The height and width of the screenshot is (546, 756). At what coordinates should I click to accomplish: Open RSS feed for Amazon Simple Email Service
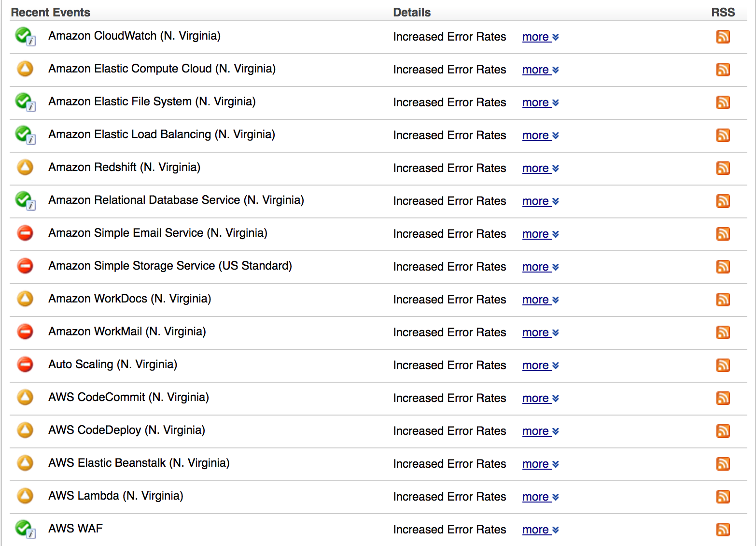(x=723, y=234)
